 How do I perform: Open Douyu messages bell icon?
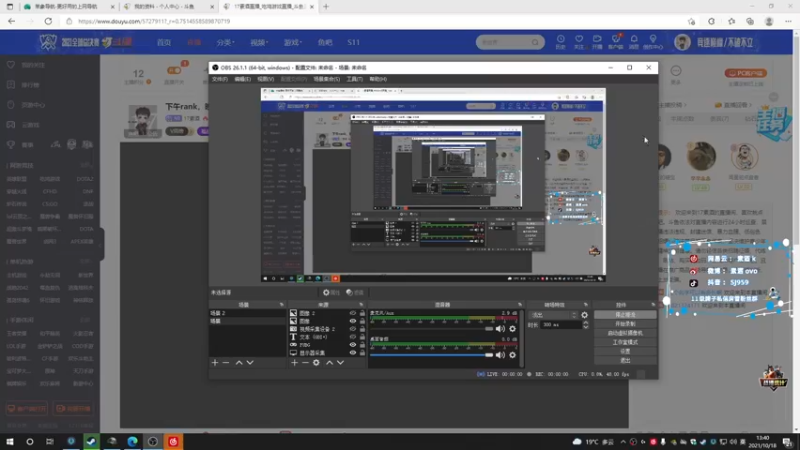634,39
